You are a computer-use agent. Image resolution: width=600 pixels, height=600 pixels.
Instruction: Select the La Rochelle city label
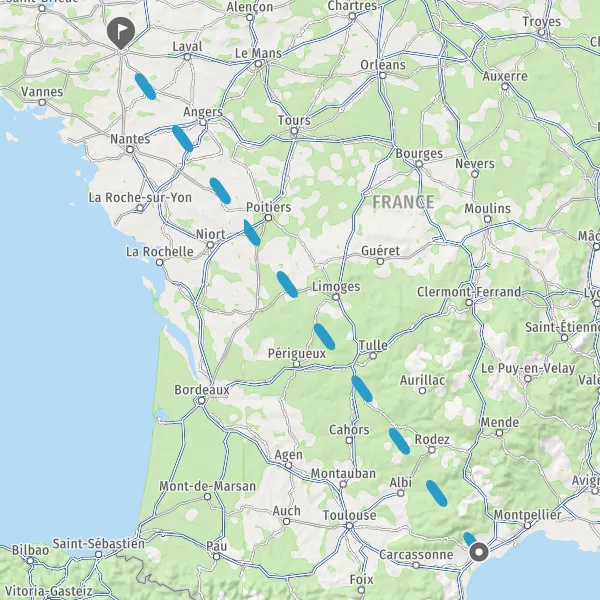(x=160, y=252)
